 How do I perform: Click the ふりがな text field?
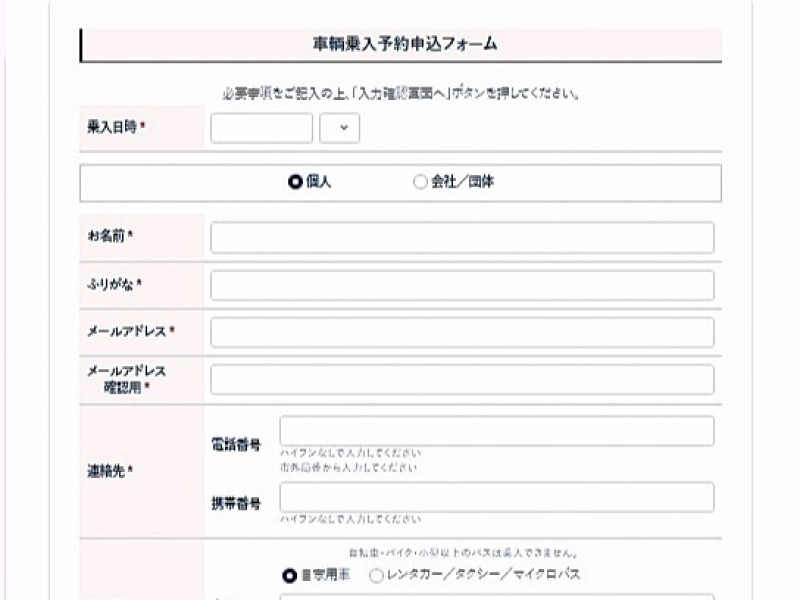click(x=462, y=285)
